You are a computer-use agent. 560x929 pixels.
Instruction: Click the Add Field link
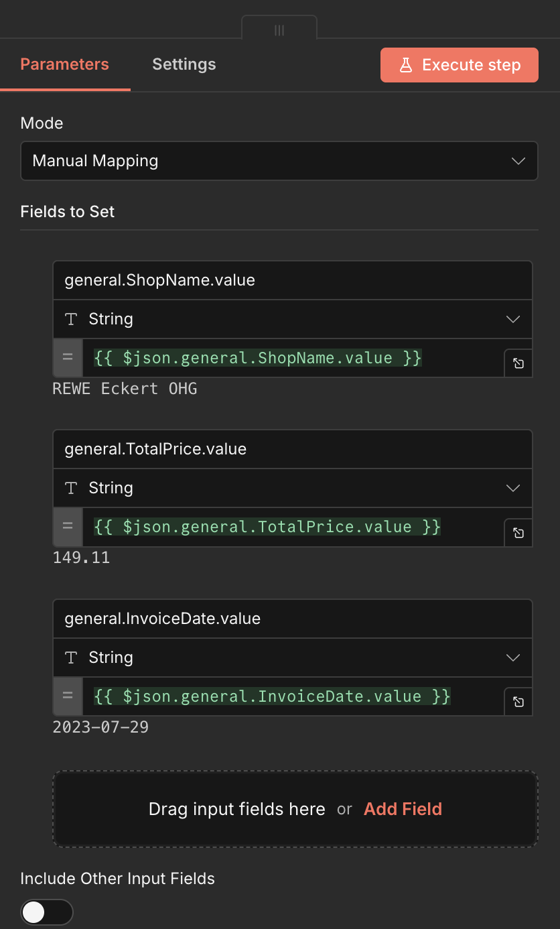click(x=403, y=809)
